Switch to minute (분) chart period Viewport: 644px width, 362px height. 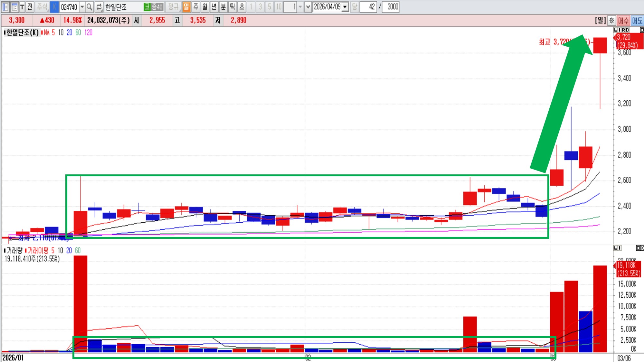click(223, 7)
